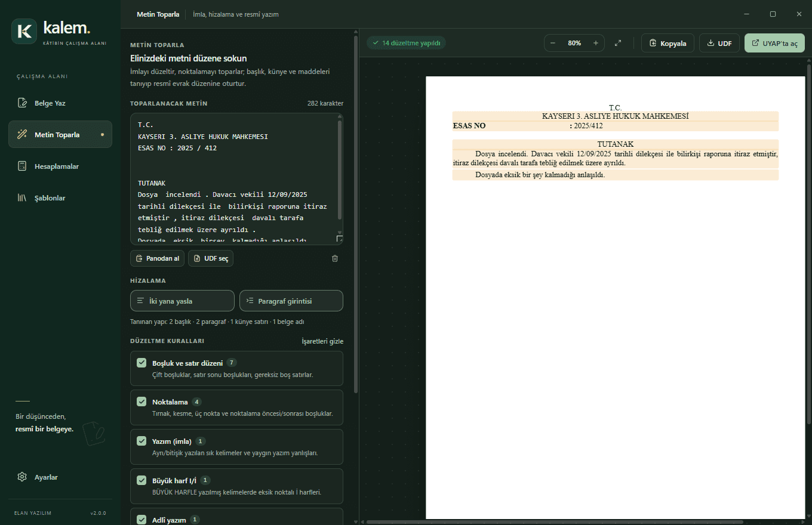The image size is (812, 525).
Task: Click Paragraf girintisi indent icon
Action: [x=250, y=301]
